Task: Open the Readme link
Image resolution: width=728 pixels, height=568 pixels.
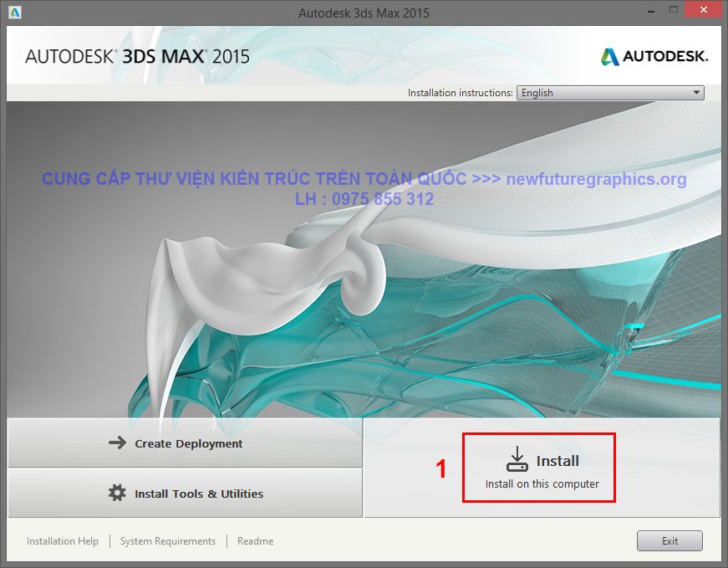Action: point(256,541)
